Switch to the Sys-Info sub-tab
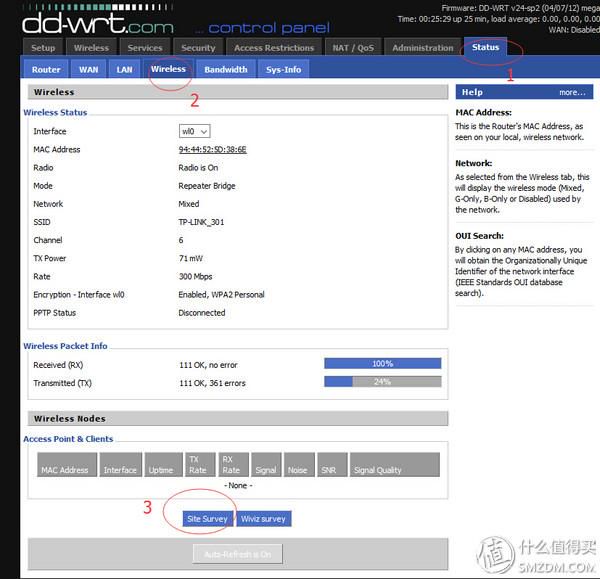600x579 pixels. click(283, 69)
